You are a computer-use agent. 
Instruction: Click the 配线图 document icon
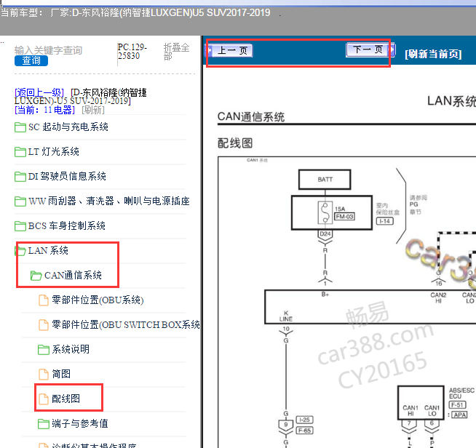point(44,399)
